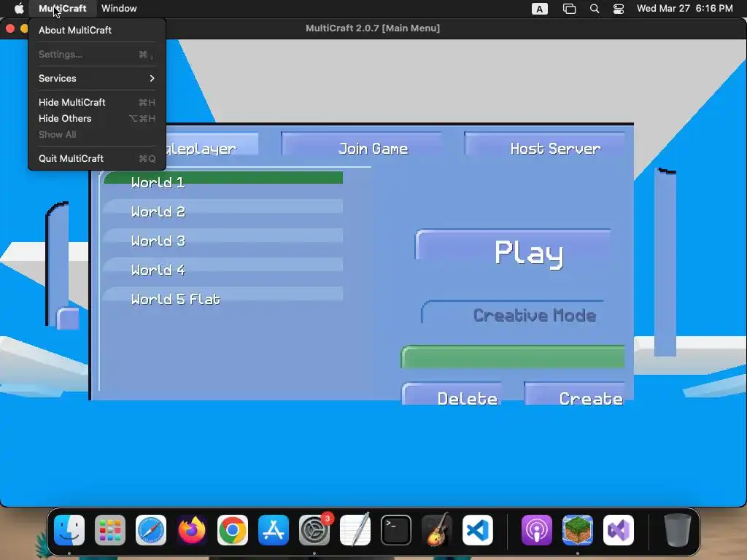This screenshot has height=560, width=747.
Task: Open Control Center in menu bar
Action: coord(619,9)
